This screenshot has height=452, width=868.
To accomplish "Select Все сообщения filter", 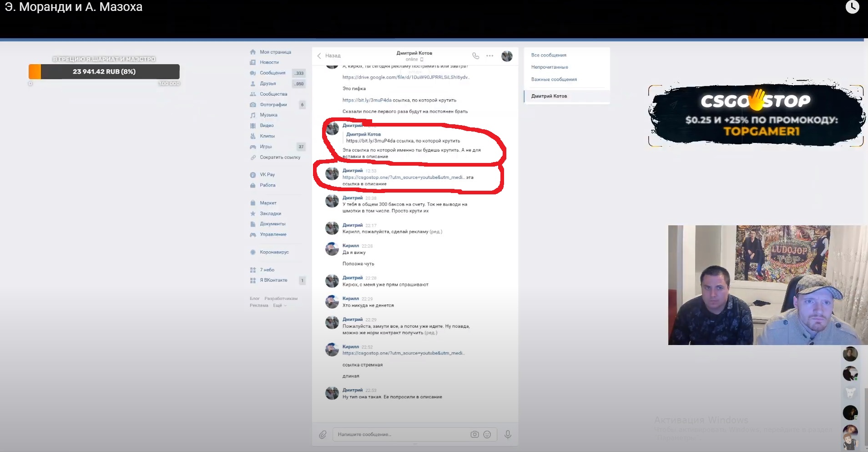I will coord(549,55).
